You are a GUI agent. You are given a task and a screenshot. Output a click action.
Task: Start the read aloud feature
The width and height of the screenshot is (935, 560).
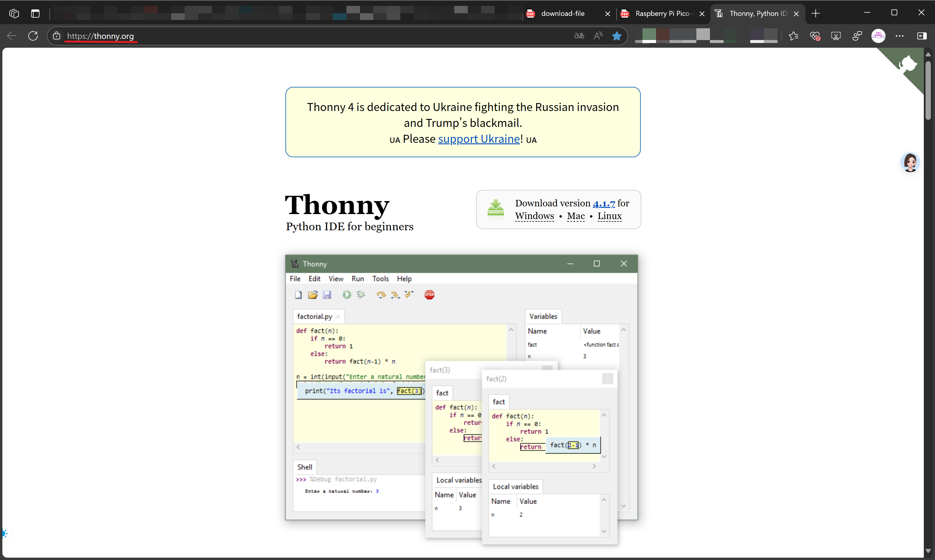(598, 36)
